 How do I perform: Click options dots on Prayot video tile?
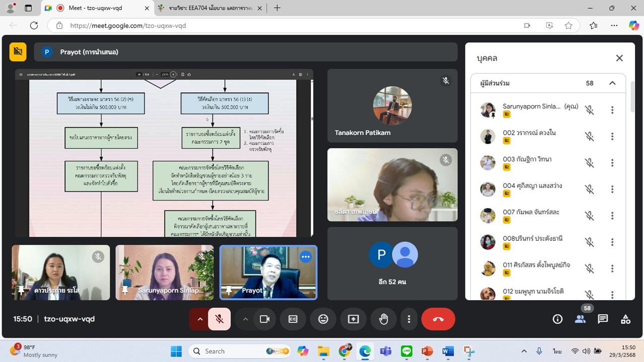pyautogui.click(x=305, y=256)
